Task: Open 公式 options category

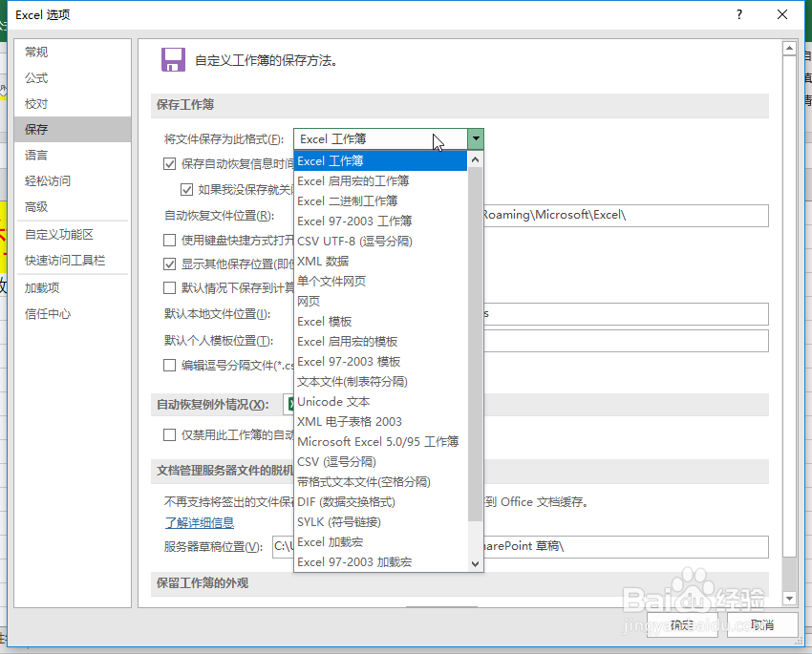Action: (73, 77)
